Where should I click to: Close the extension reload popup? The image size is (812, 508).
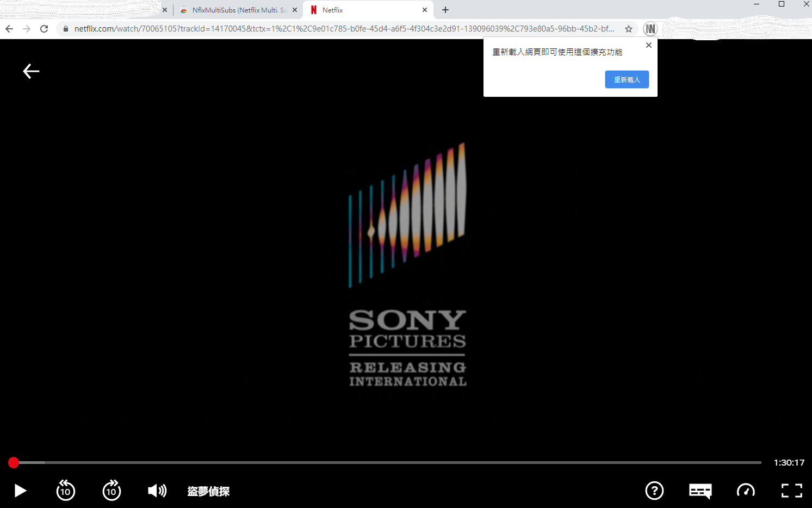(648, 45)
